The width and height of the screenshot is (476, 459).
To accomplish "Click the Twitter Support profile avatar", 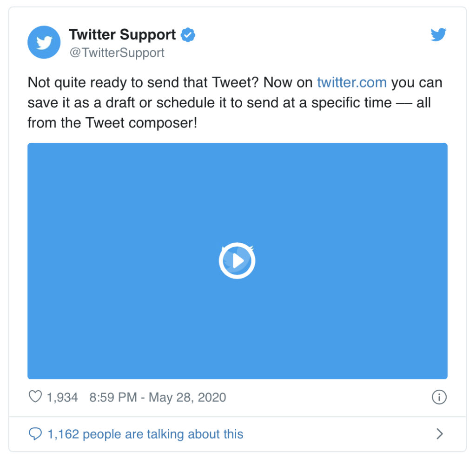I will 44,42.
